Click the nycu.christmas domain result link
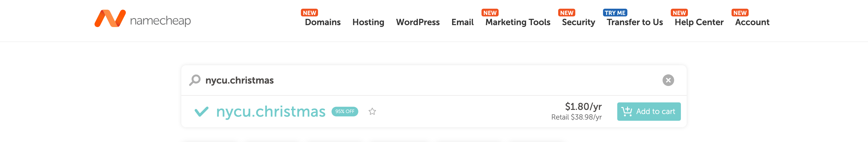Viewport: 868px width, 142px height. click(x=271, y=111)
